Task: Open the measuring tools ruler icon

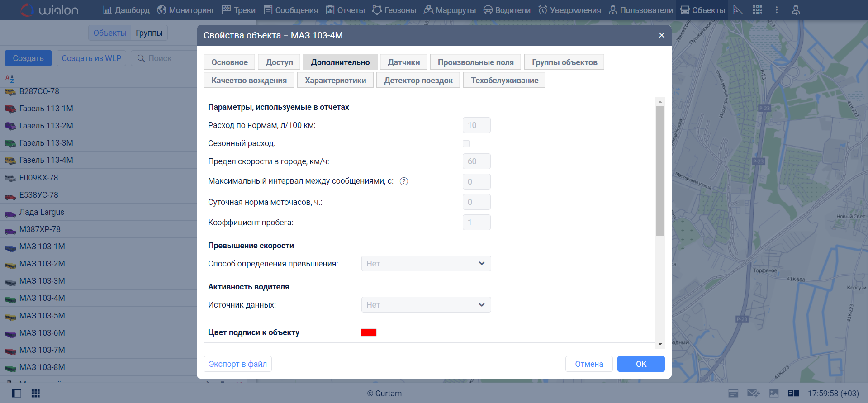Action: (x=738, y=10)
